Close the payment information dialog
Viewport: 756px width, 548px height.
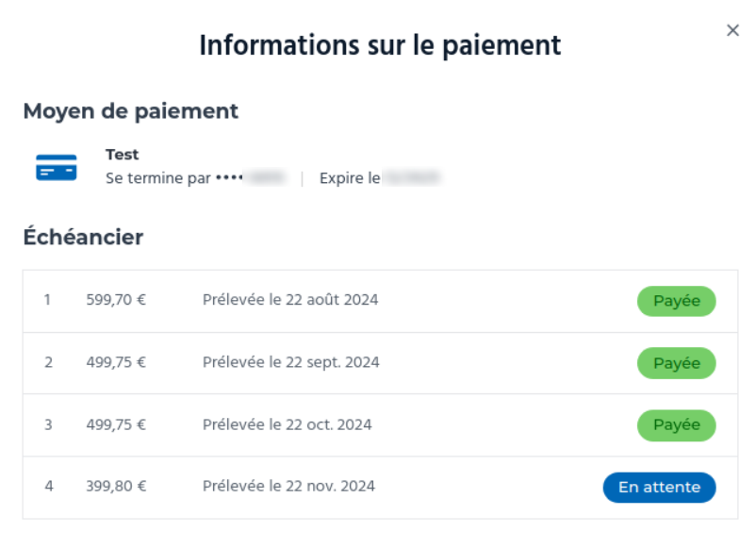[732, 30]
